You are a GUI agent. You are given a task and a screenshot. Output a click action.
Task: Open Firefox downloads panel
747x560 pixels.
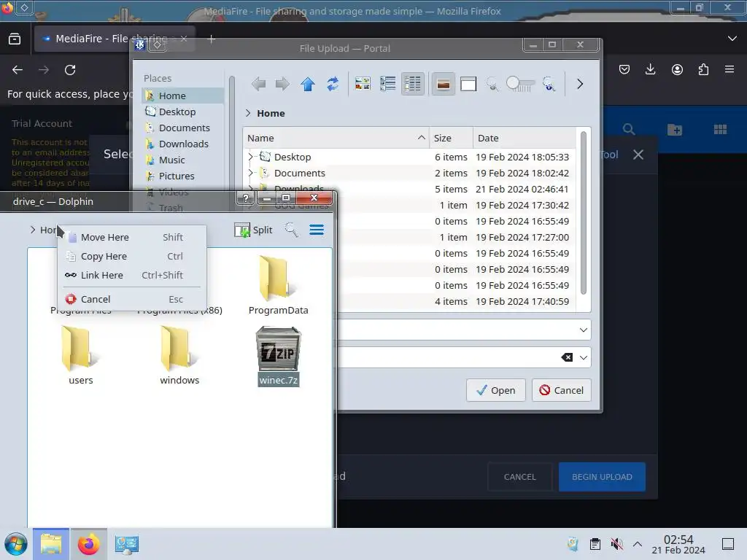650,69
